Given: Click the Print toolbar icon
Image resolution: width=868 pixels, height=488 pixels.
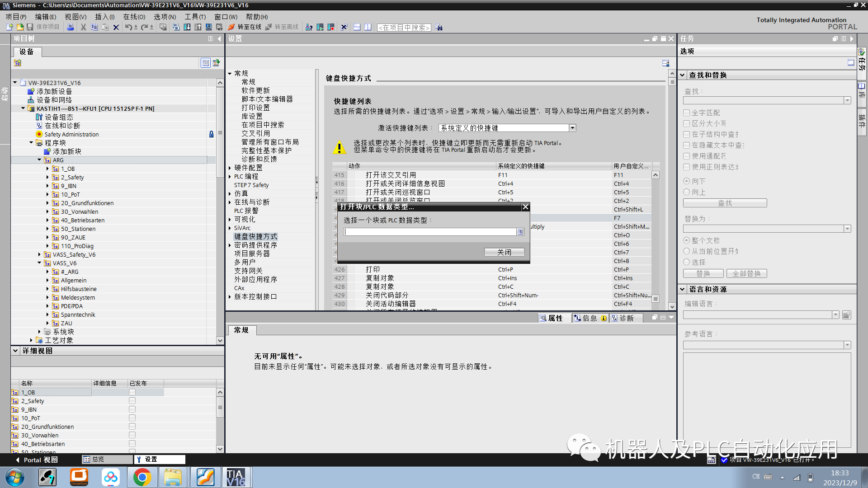Looking at the screenshot, I should 70,27.
